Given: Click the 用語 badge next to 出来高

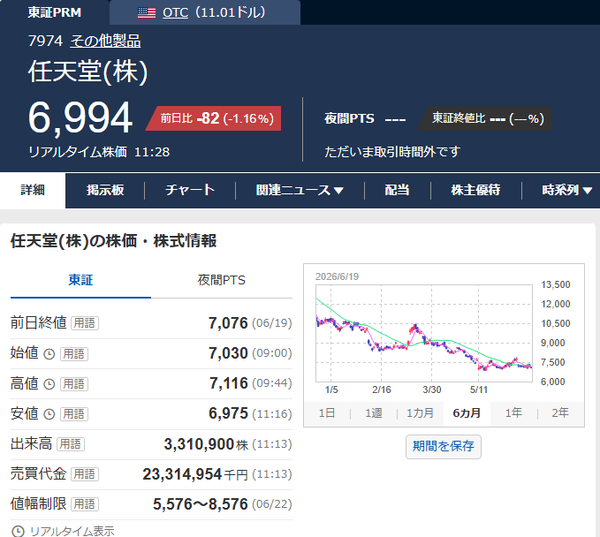Looking at the screenshot, I should point(70,444).
